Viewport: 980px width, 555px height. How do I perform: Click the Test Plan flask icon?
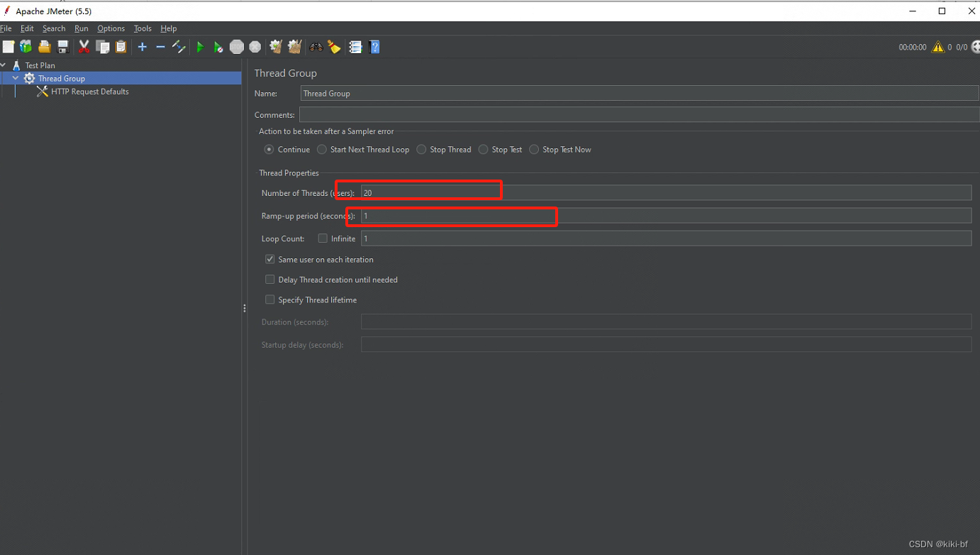(16, 65)
